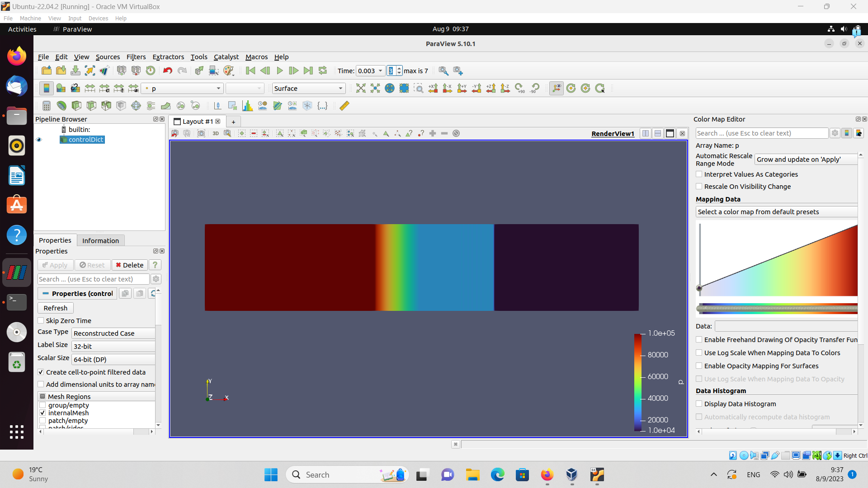Viewport: 868px width, 488px height.
Task: Click the Undo toolbar icon
Action: point(168,70)
